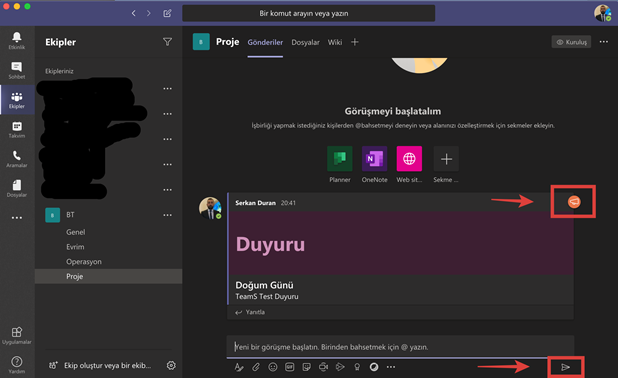Click the search command box
Image resolution: width=618 pixels, height=378 pixels.
point(309,13)
